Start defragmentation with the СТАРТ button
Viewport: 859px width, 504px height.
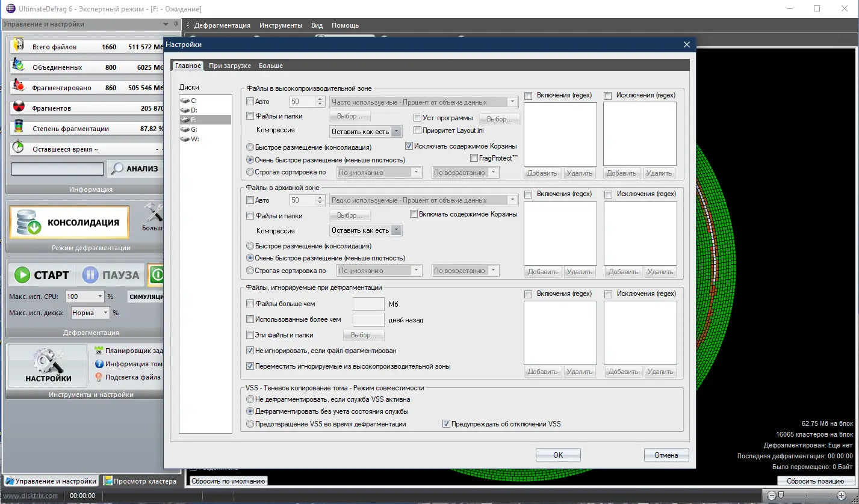(42, 275)
